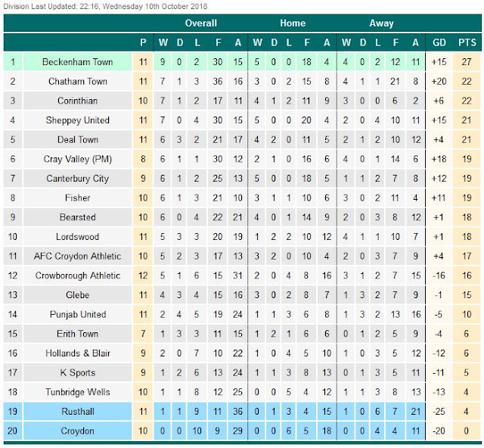Click Rusthall's -25 goal difference cell

pos(439,412)
